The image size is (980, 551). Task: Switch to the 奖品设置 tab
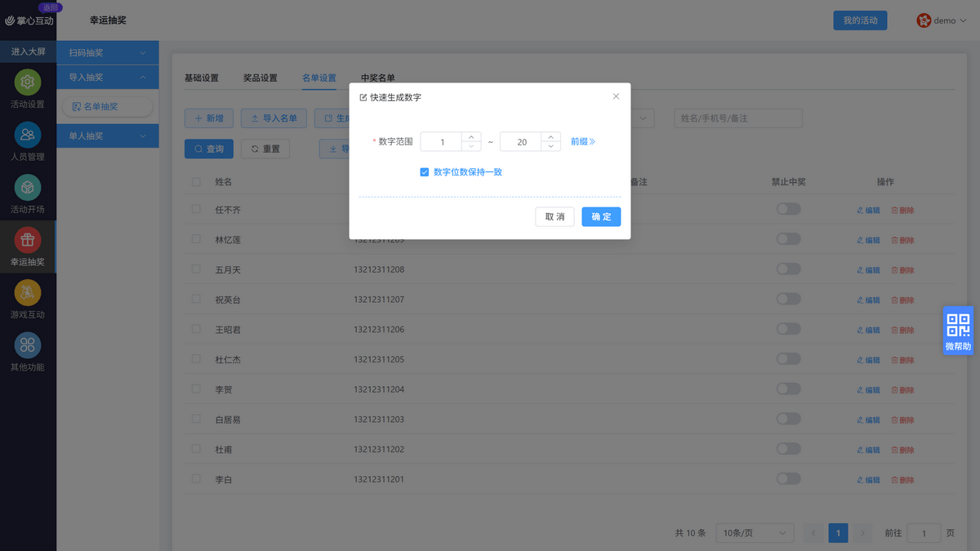pos(261,78)
